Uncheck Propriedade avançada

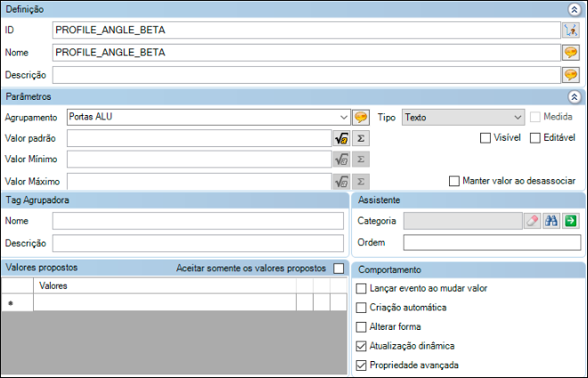tap(361, 366)
